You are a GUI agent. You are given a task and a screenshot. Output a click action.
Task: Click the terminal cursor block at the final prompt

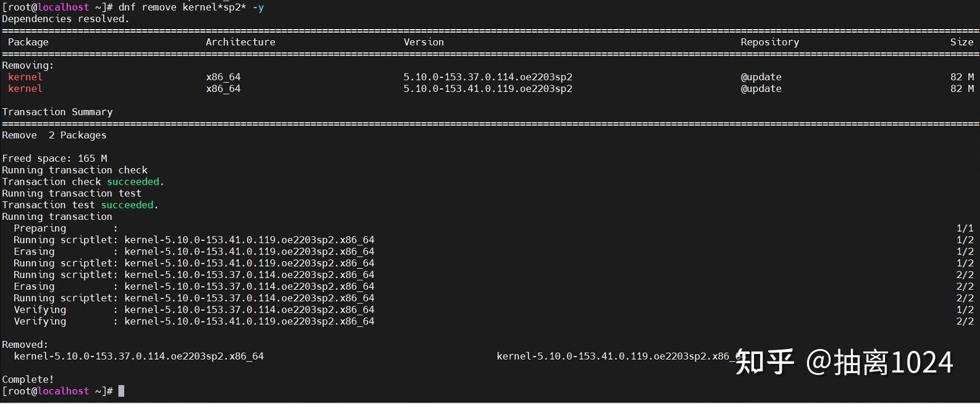[122, 391]
